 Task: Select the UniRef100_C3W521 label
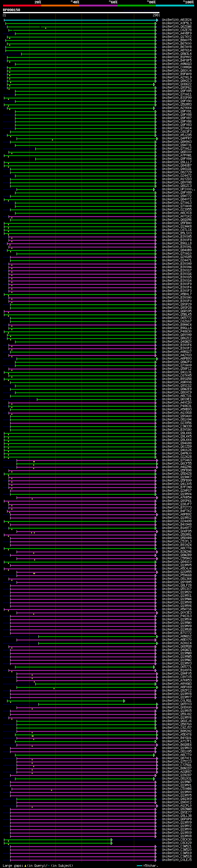click(x=176, y=846)
